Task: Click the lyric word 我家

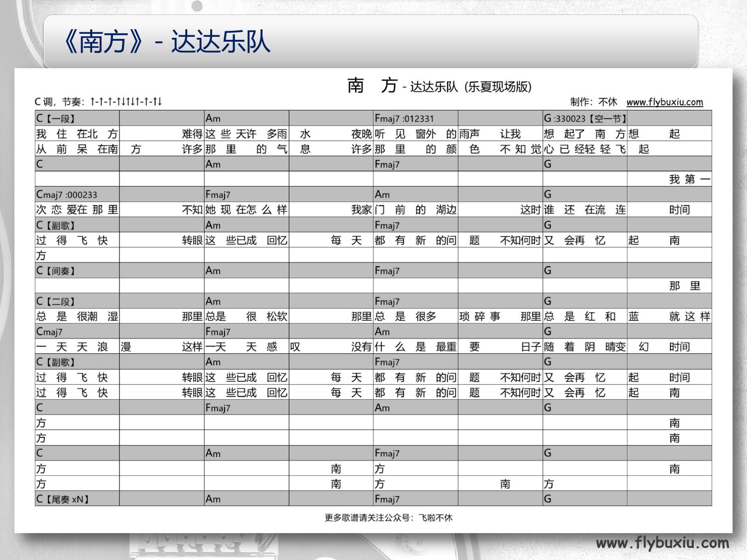Action: coord(362,210)
